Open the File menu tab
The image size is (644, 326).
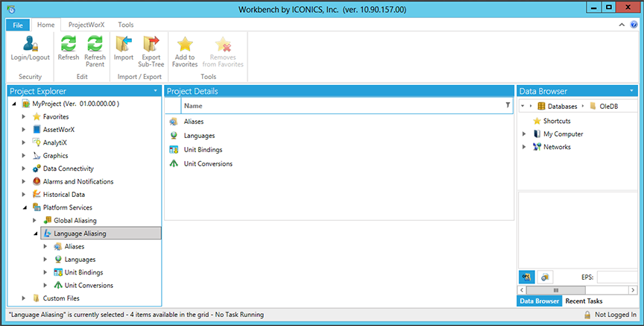pyautogui.click(x=17, y=25)
